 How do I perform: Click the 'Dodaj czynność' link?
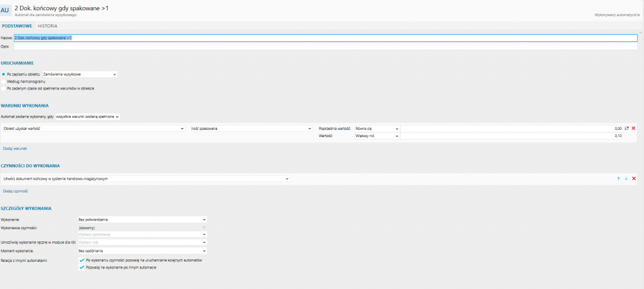(15, 191)
